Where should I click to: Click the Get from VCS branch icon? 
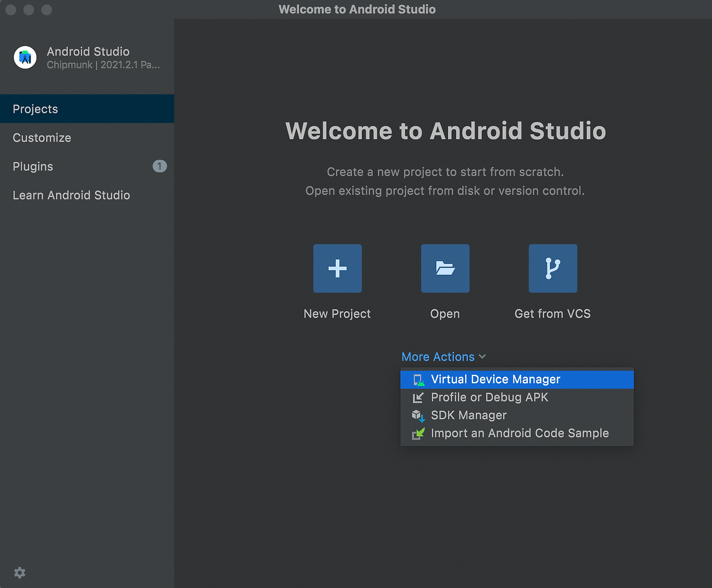point(553,268)
